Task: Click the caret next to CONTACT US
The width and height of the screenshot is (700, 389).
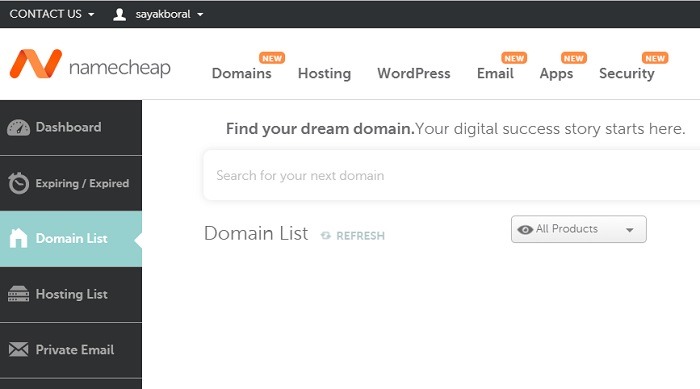Action: [91, 15]
